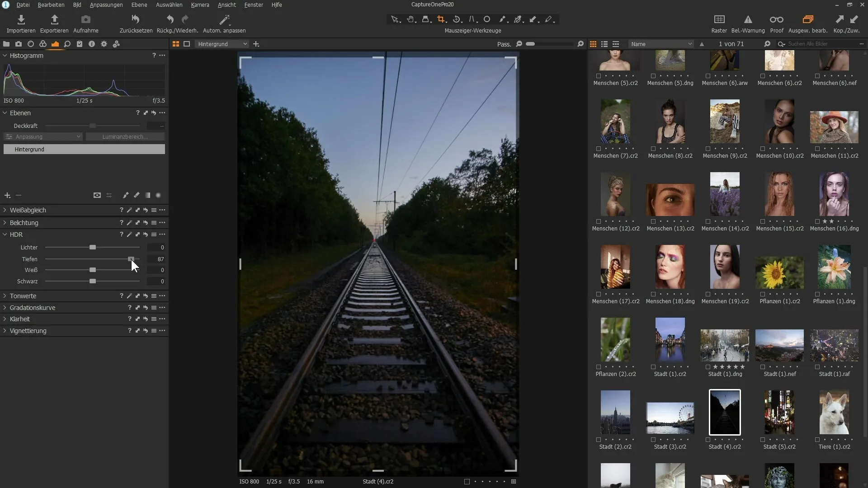This screenshot has width=868, height=488.
Task: Open the Lens tool tab
Action: pyautogui.click(x=31, y=44)
